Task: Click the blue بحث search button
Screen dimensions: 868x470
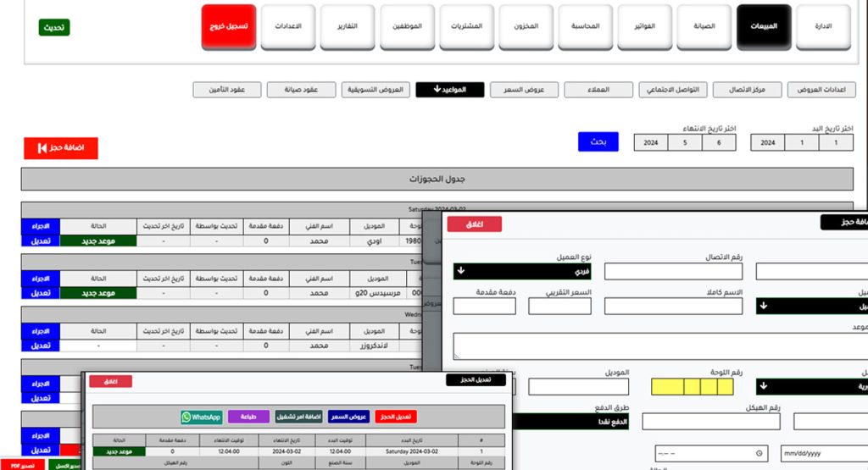Action: [598, 141]
